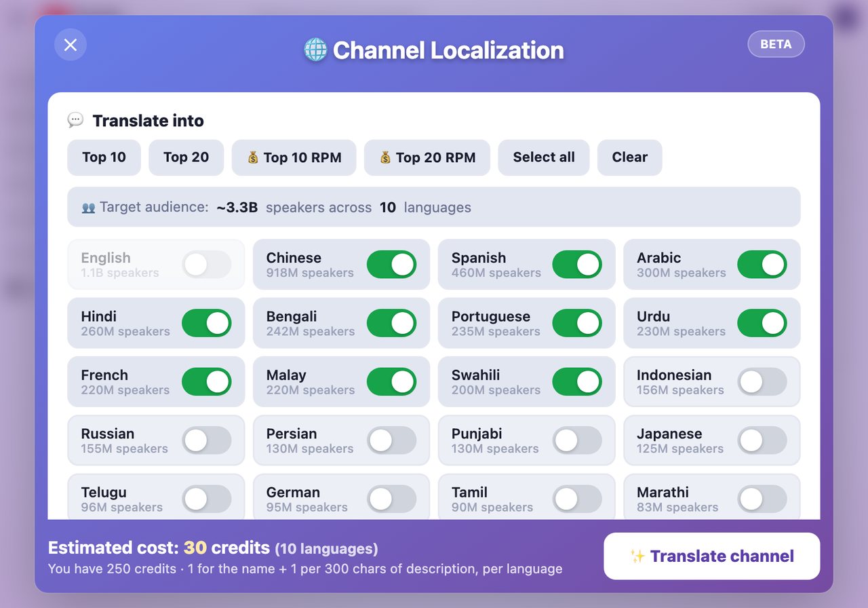Enable Indonesian translation
Screen dimensions: 868x608
[762, 382]
